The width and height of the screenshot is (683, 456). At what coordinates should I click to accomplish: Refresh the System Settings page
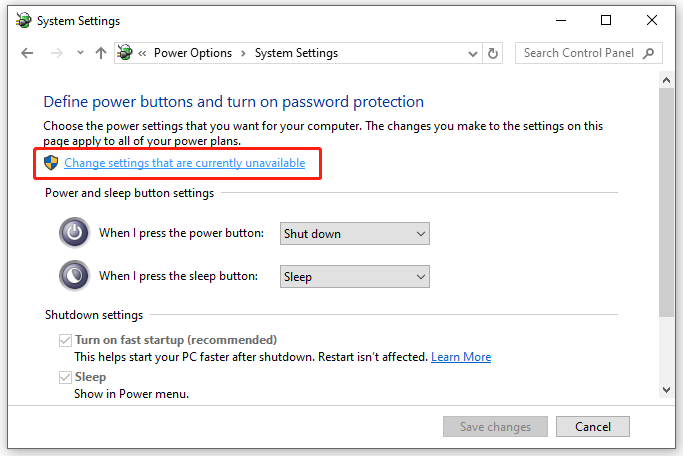[x=492, y=54]
